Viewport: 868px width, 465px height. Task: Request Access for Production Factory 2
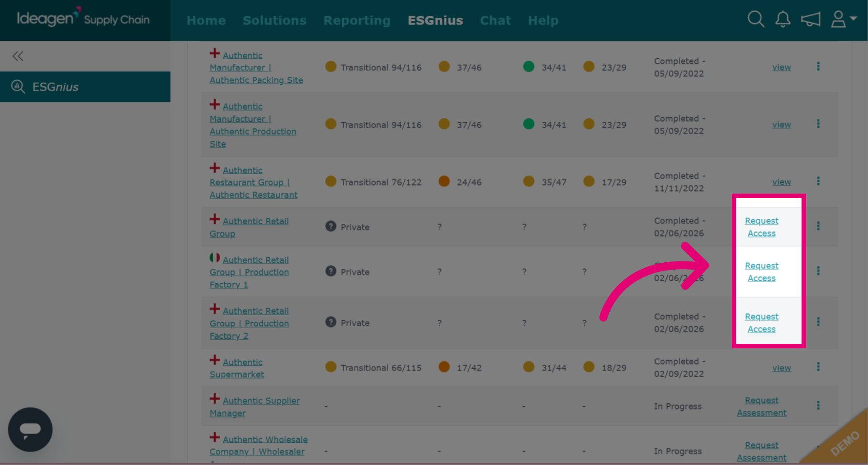click(762, 323)
